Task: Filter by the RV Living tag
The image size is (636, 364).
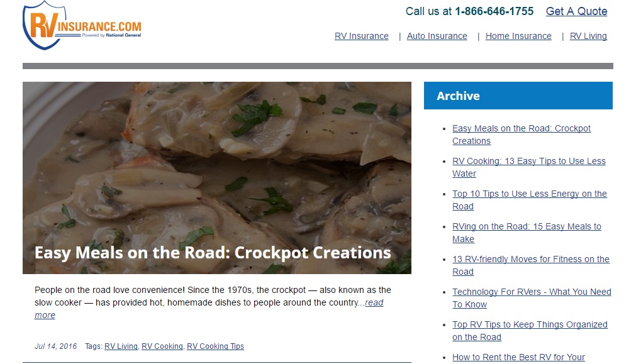Action: pos(121,346)
